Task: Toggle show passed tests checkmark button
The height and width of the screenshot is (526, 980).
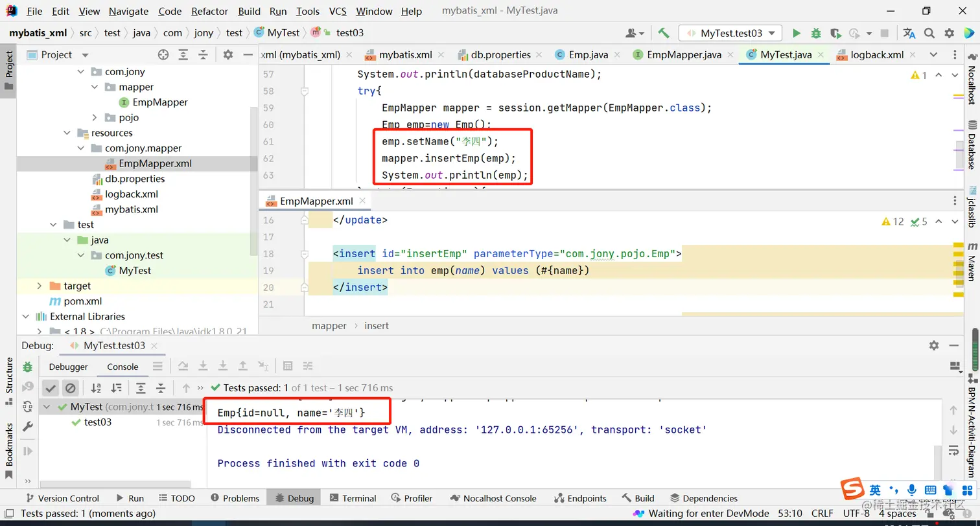Action: [x=50, y=388]
